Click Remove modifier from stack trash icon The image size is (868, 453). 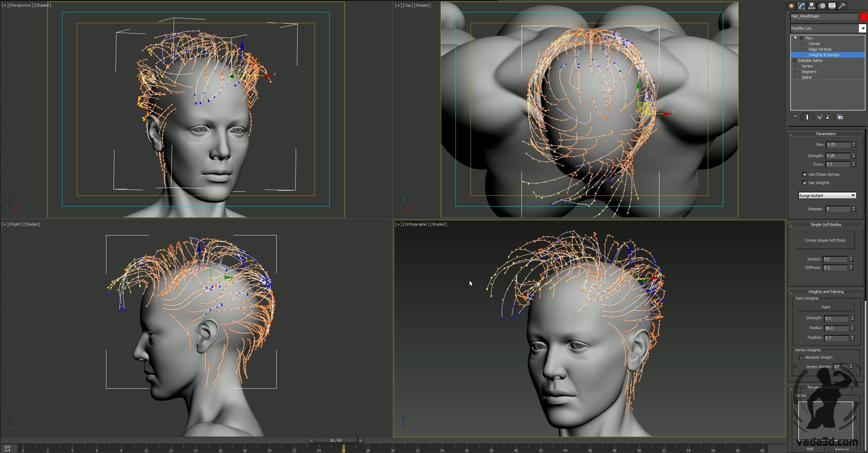click(828, 117)
